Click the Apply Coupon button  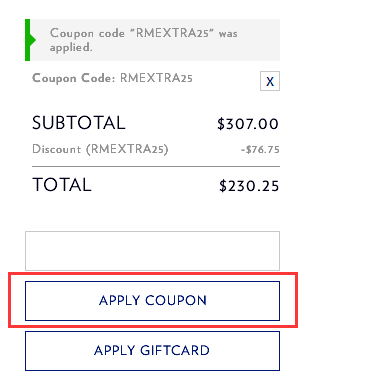[152, 301]
